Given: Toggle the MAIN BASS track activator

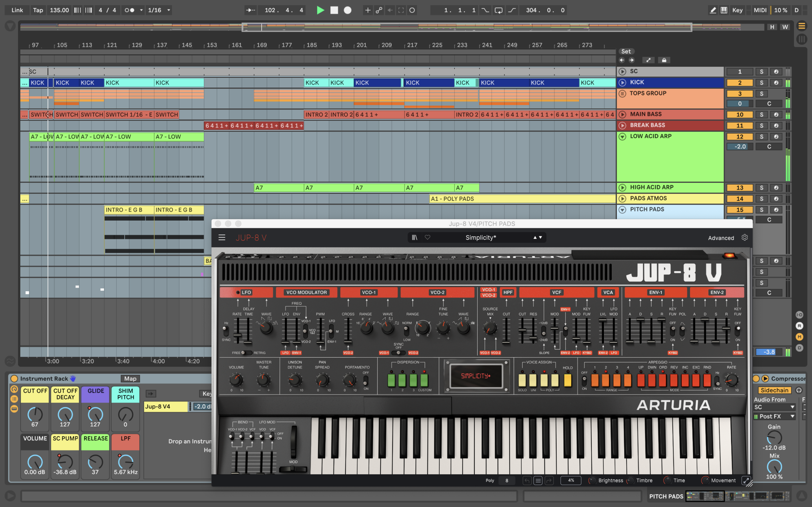Looking at the screenshot, I should 740,115.
